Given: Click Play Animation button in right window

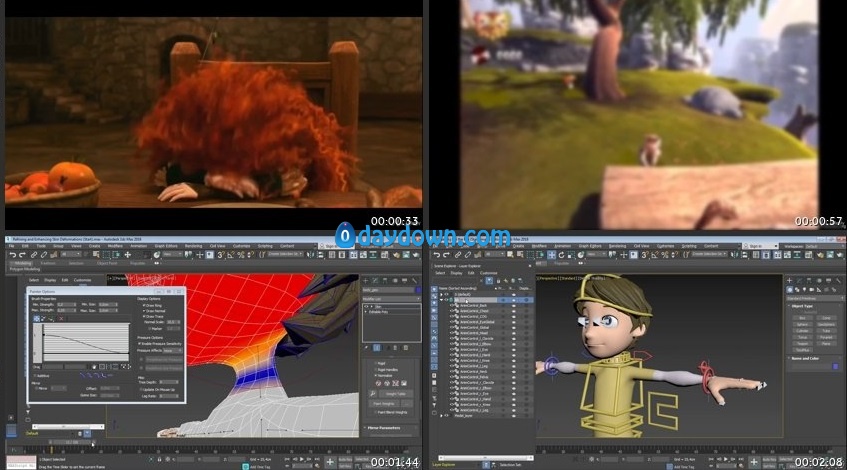Looking at the screenshot, I should 725,459.
